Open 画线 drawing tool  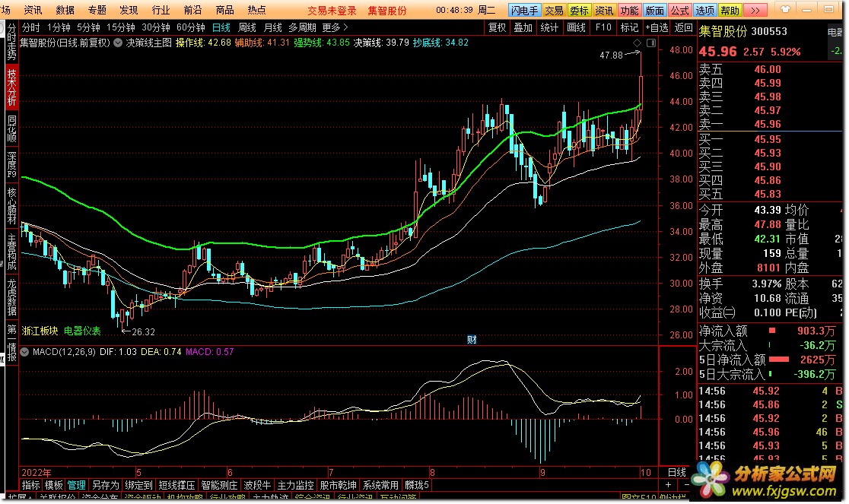576,27
